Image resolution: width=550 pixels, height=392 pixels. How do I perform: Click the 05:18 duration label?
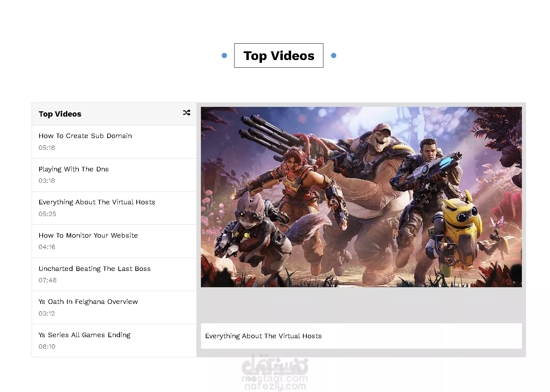[x=47, y=148]
